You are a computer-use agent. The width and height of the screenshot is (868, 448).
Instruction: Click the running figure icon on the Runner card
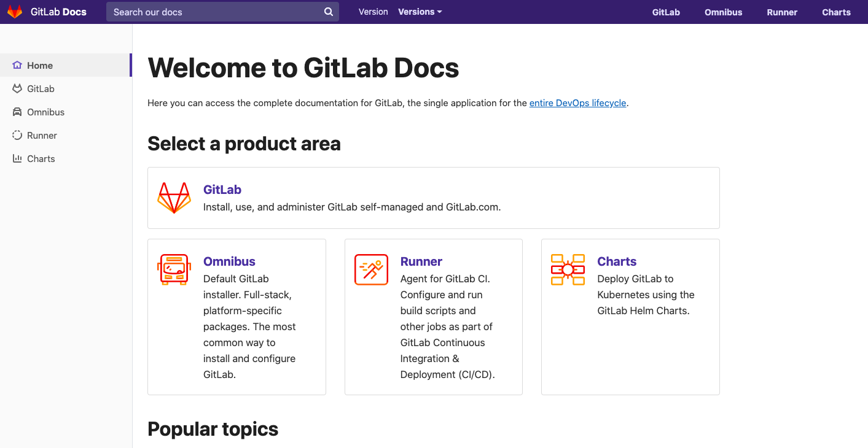point(371,269)
